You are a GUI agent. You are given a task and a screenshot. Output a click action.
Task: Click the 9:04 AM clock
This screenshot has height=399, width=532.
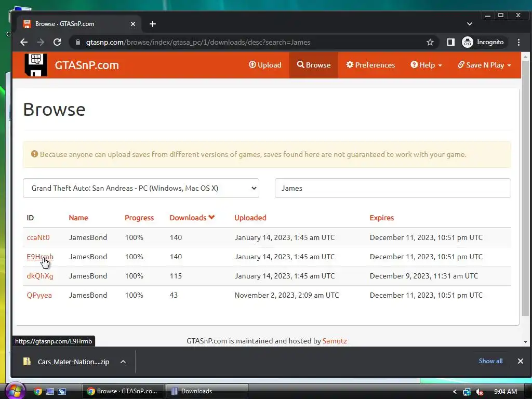coord(506,392)
